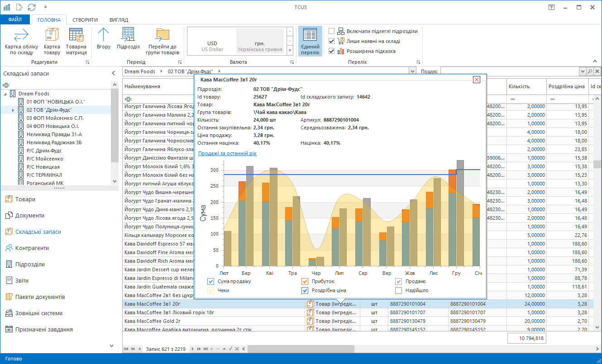Viewport: 602px width, 364px height.
Task: Add a record with the plus button
Action: 212,349
